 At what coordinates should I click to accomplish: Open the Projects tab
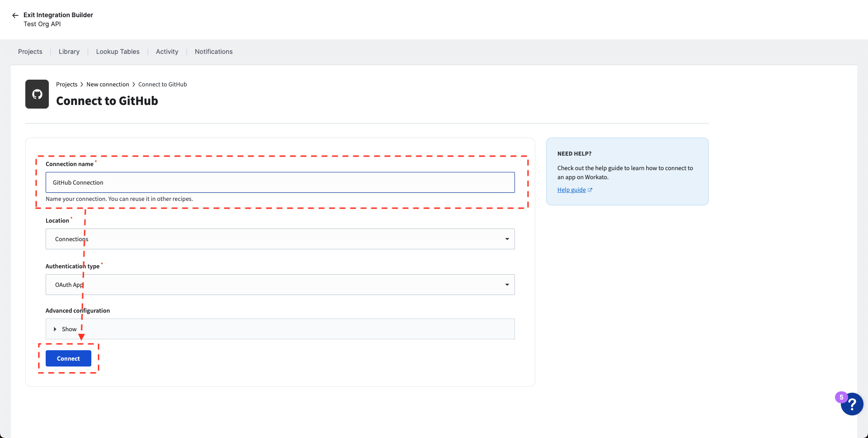point(30,52)
